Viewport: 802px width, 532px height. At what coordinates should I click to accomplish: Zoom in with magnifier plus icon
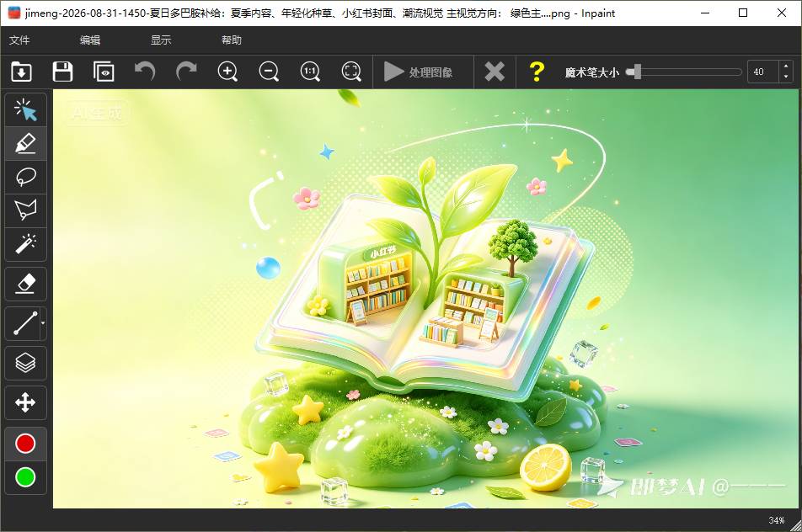[x=227, y=72]
